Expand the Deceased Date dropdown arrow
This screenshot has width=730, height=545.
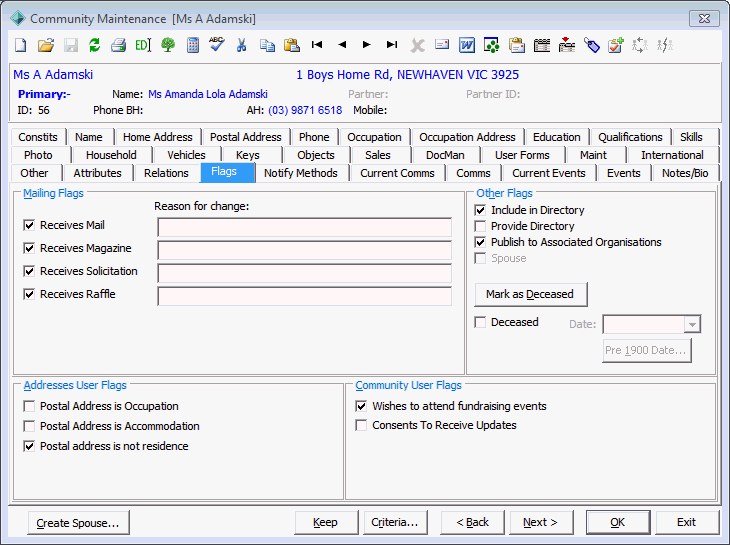tap(692, 324)
